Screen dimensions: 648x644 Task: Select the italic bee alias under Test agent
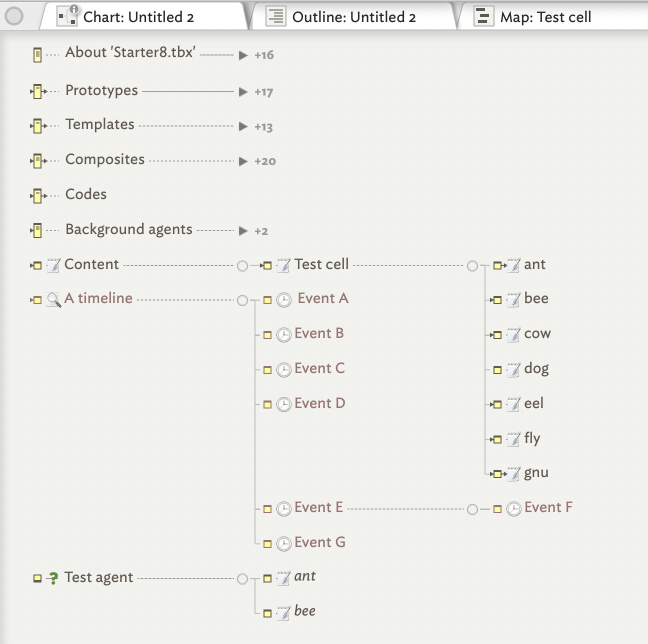point(304,611)
